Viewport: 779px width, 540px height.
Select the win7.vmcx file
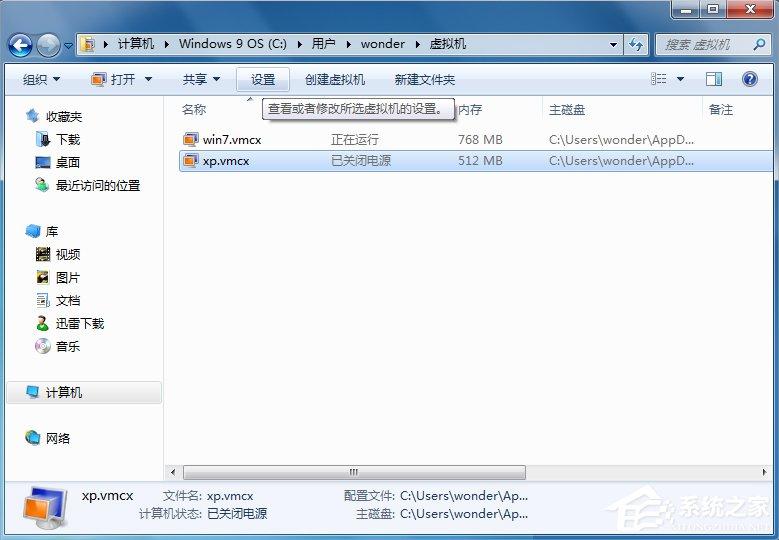coord(232,140)
